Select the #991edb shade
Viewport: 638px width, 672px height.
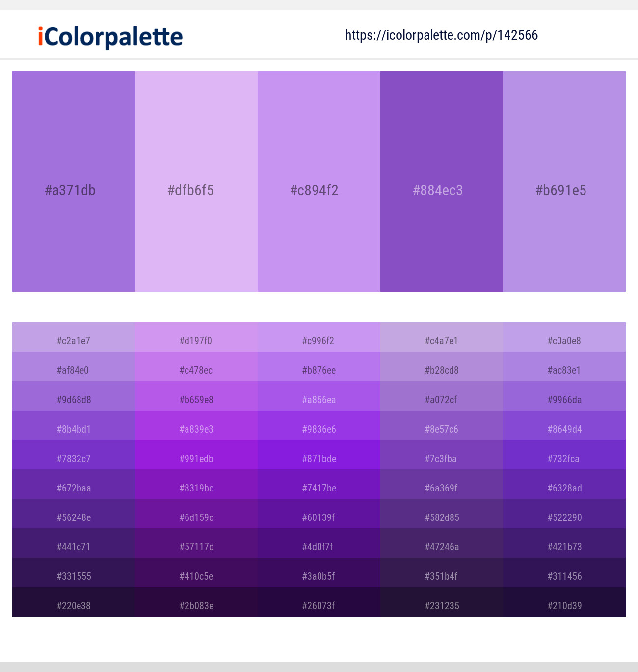click(196, 458)
